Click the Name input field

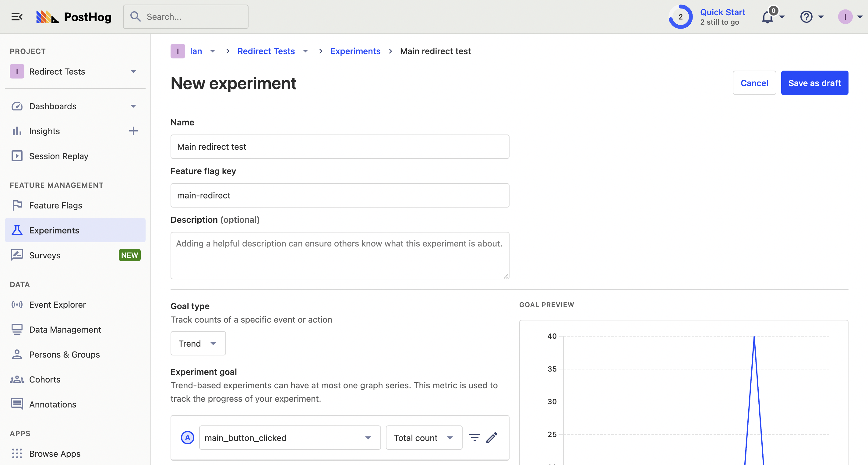click(x=340, y=146)
